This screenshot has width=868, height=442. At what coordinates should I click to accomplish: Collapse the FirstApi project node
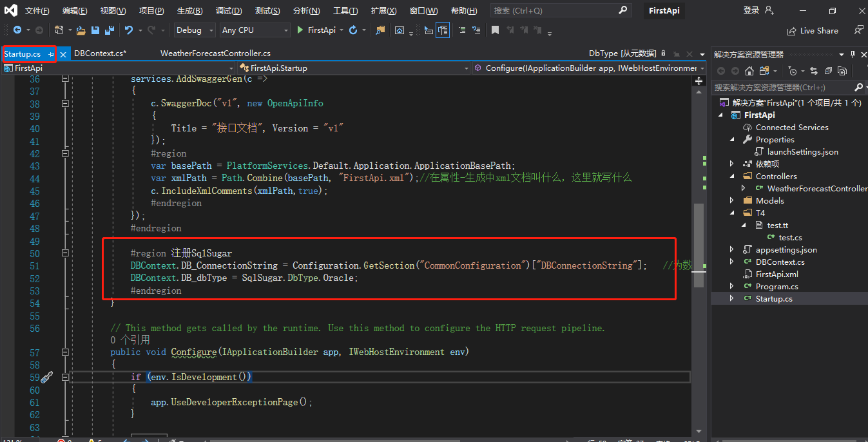pos(722,115)
